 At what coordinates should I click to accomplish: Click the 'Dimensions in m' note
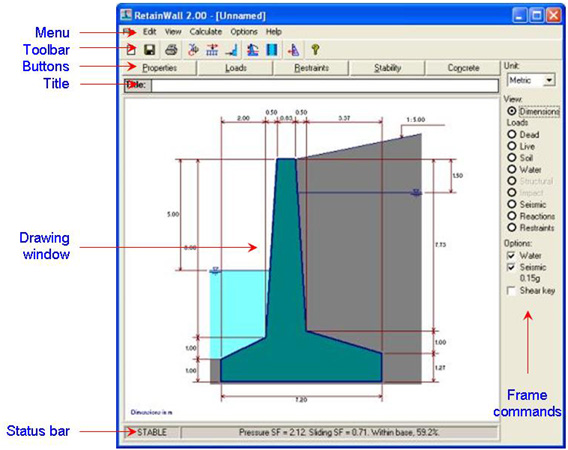[151, 412]
